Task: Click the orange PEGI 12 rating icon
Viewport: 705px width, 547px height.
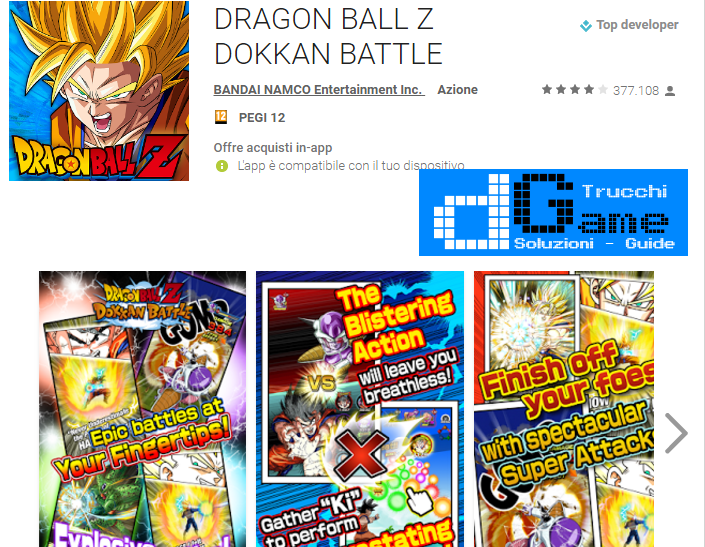Action: click(221, 117)
